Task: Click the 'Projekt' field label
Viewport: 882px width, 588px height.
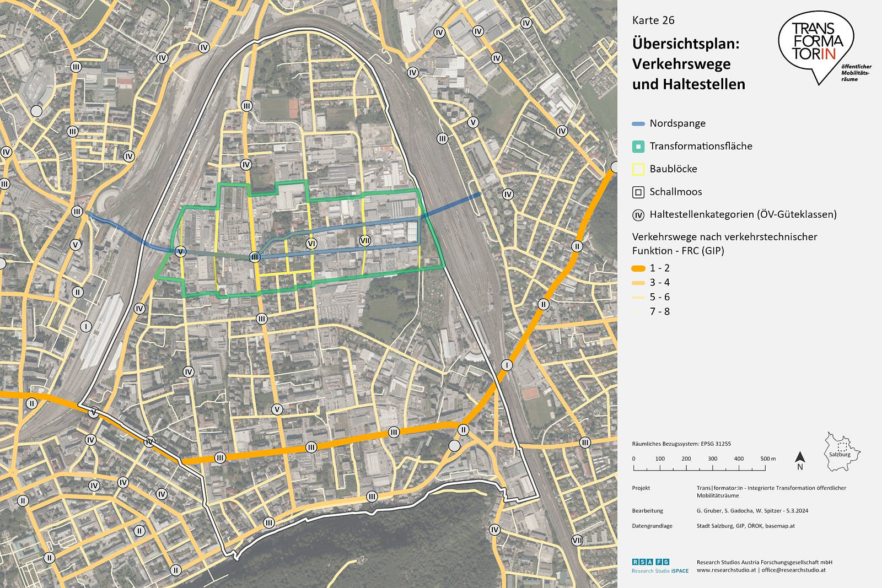Action: tap(641, 488)
